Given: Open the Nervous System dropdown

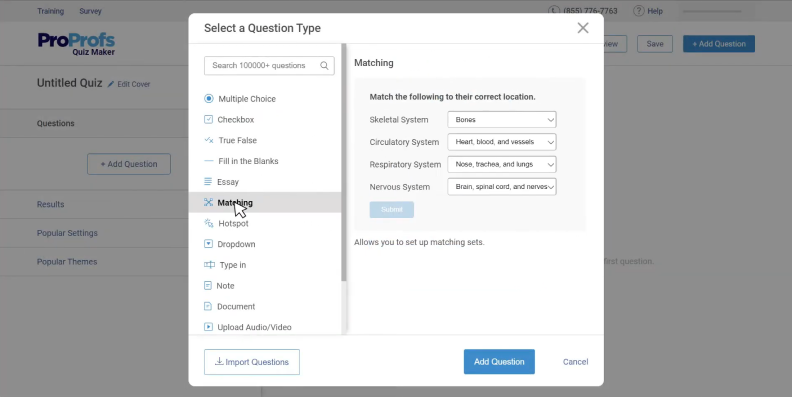Looking at the screenshot, I should pyautogui.click(x=502, y=186).
